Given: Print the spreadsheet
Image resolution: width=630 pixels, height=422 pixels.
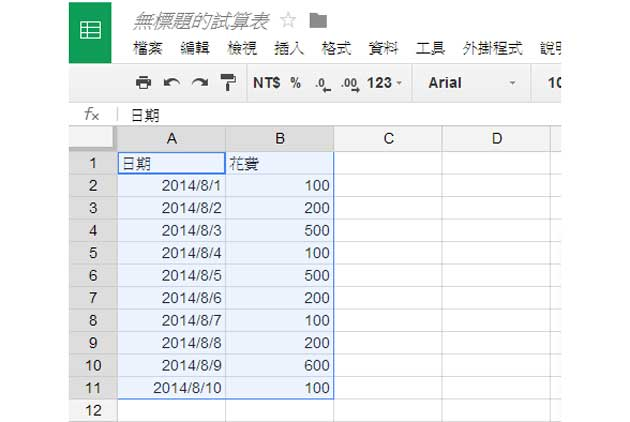Looking at the screenshot, I should coord(143,82).
